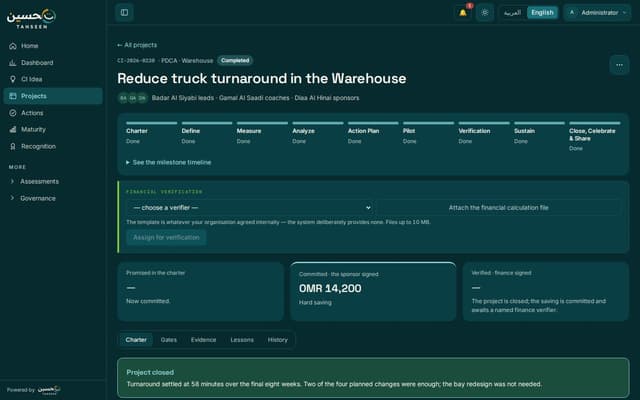Click the OMR 14,200 committed saving card

point(373,291)
